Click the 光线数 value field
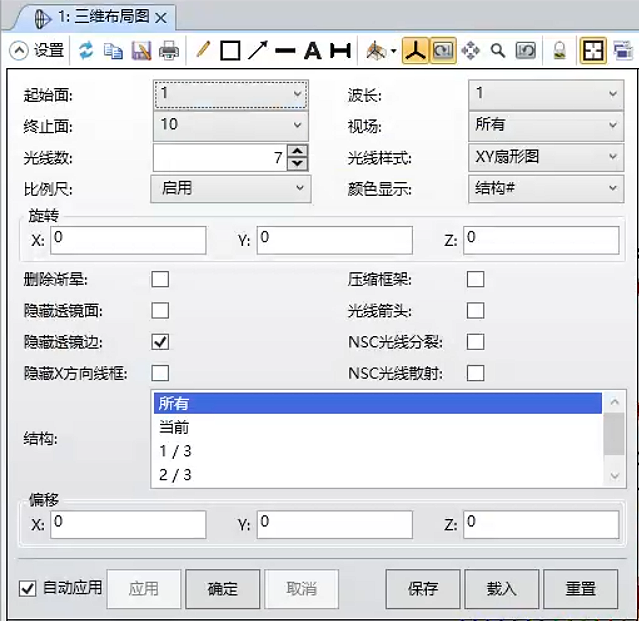Viewport: 639px width, 621px height. point(220,157)
